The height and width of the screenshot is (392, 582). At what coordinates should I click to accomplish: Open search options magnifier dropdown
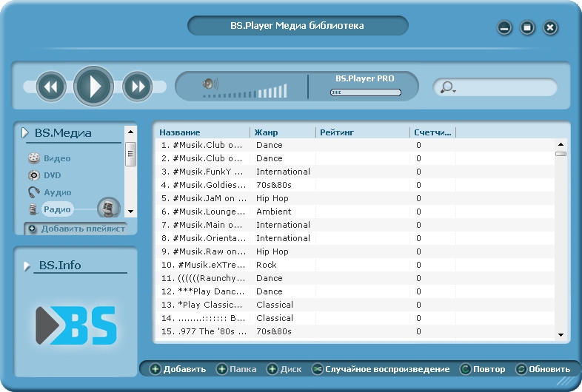pyautogui.click(x=448, y=87)
